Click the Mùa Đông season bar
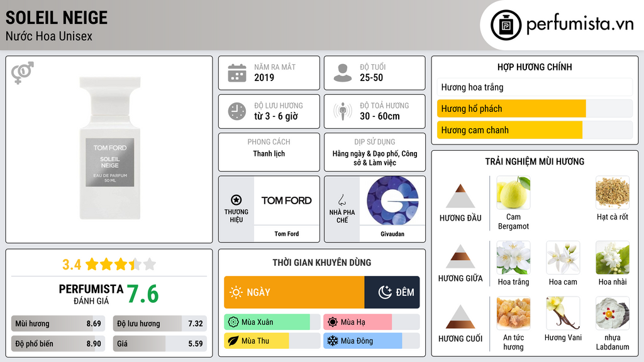The image size is (644, 362). pos(371,341)
